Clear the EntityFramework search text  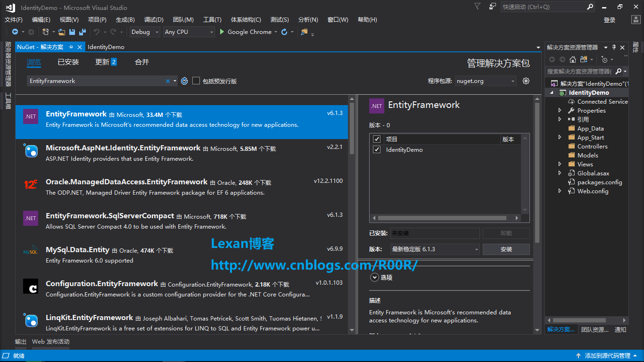tap(167, 81)
